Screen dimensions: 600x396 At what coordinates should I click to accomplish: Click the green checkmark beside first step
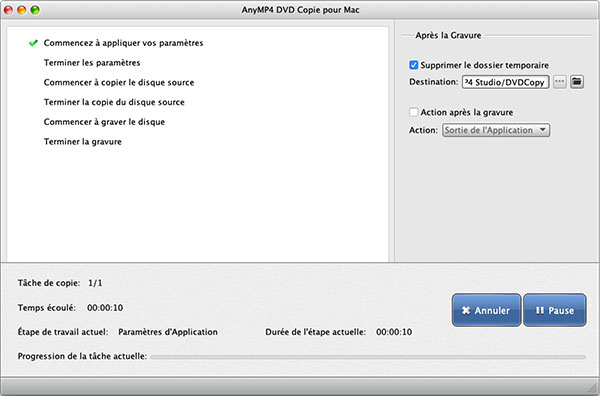pos(33,43)
